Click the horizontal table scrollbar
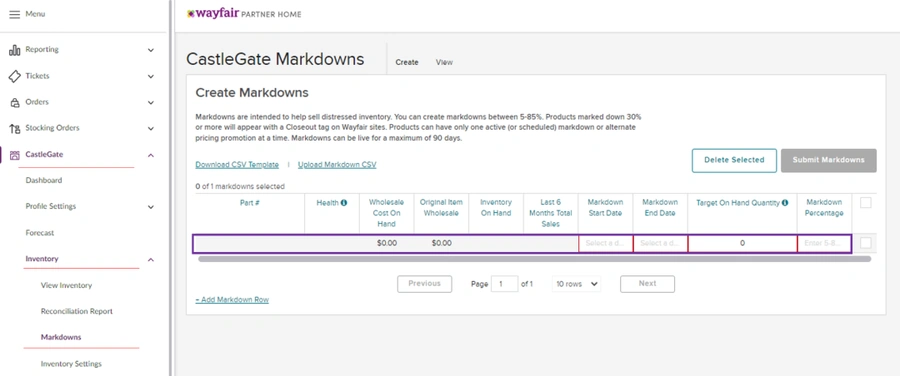Image resolution: width=900 pixels, height=376 pixels. [534, 259]
